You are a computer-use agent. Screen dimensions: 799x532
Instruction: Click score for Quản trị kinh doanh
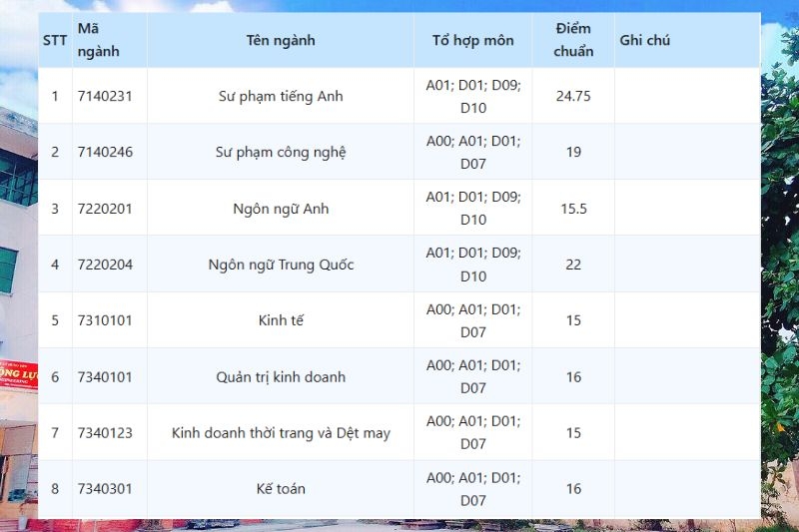tap(573, 376)
